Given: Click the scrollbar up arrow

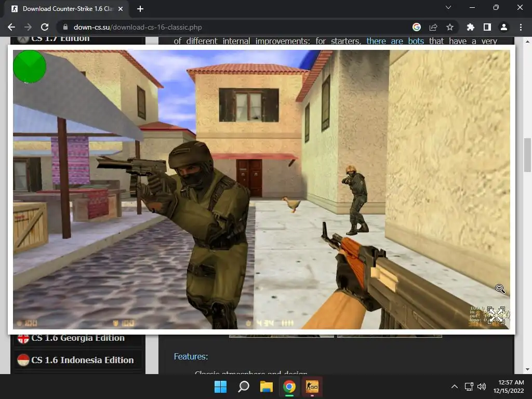Looking at the screenshot, I should tap(527, 42).
